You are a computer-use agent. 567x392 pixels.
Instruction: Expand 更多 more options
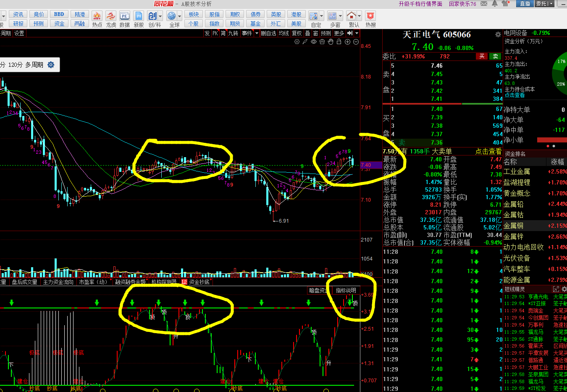[339, 33]
